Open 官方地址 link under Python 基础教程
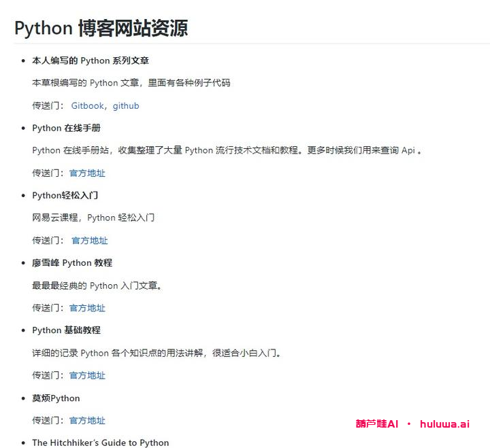The width and height of the screenshot is (490, 448). click(87, 375)
